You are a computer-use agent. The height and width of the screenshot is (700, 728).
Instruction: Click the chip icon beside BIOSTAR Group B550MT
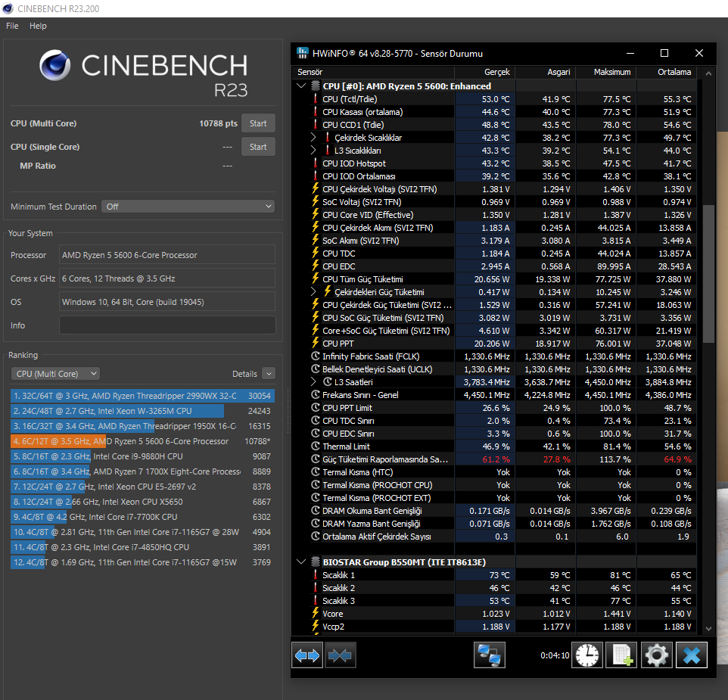pos(316,562)
